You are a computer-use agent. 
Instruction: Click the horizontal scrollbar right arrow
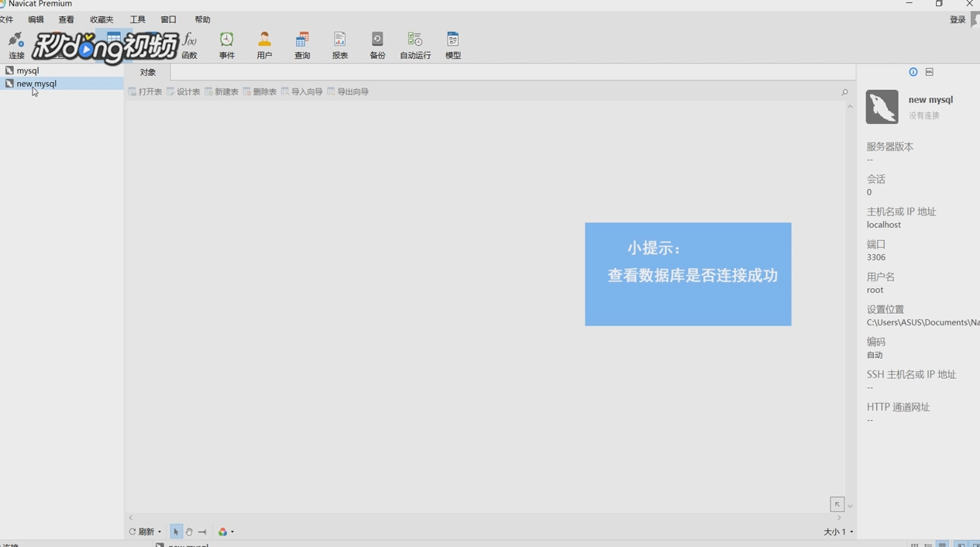tap(839, 518)
